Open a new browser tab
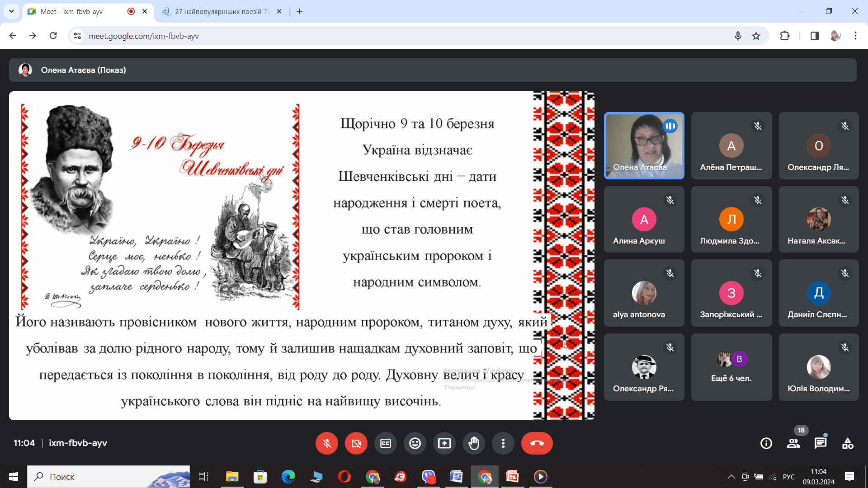868x488 pixels. [x=299, y=11]
